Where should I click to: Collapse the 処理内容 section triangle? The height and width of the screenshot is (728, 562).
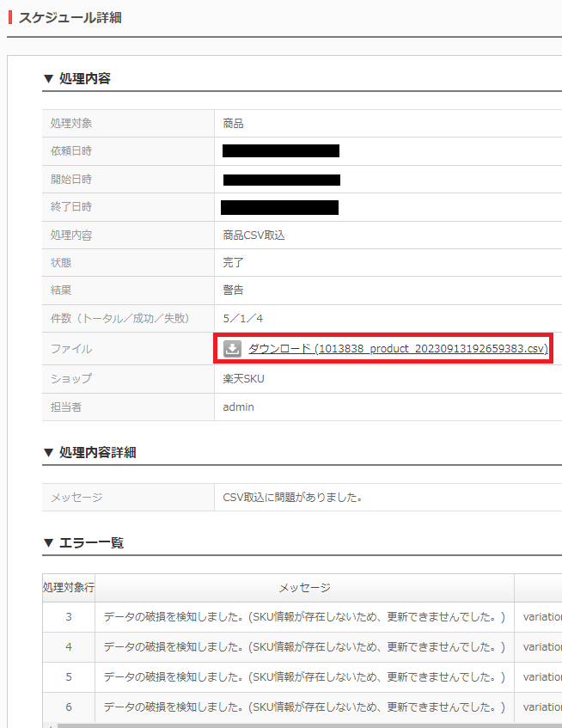click(x=48, y=78)
